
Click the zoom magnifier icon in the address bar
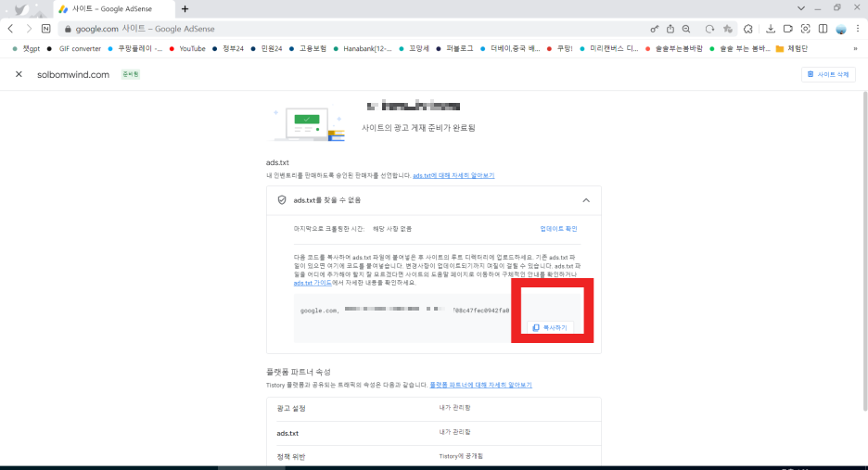tap(686, 29)
